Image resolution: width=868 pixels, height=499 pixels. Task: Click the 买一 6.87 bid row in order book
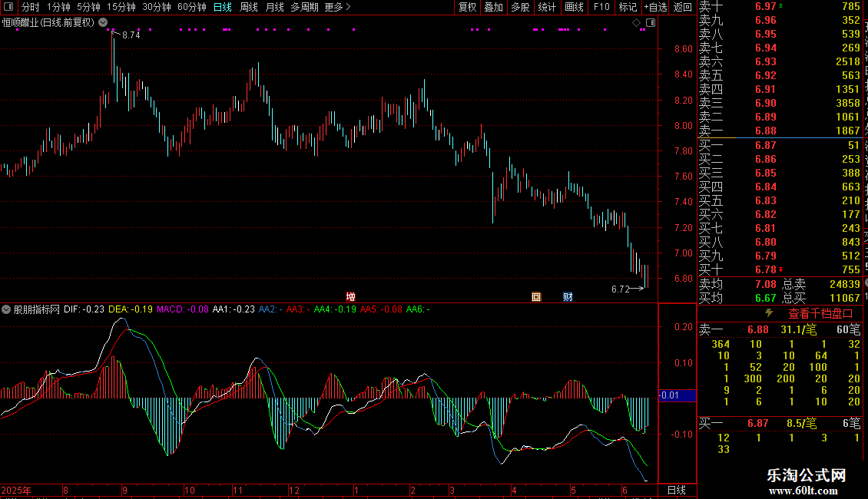tap(780, 145)
